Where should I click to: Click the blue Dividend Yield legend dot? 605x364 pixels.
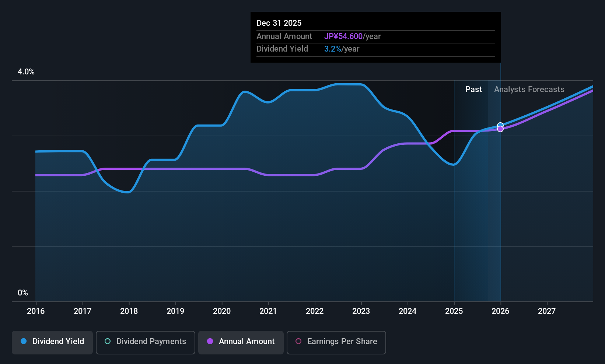point(24,341)
